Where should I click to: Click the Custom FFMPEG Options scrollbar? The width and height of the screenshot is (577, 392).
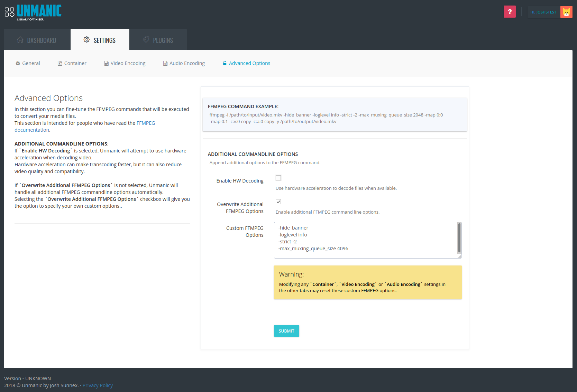[459, 238]
